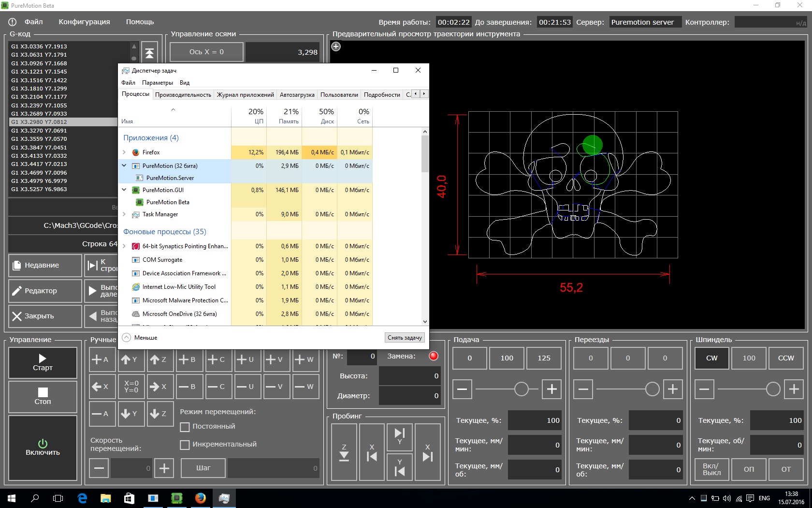Click the Подача feed rate slider handle

coord(521,389)
